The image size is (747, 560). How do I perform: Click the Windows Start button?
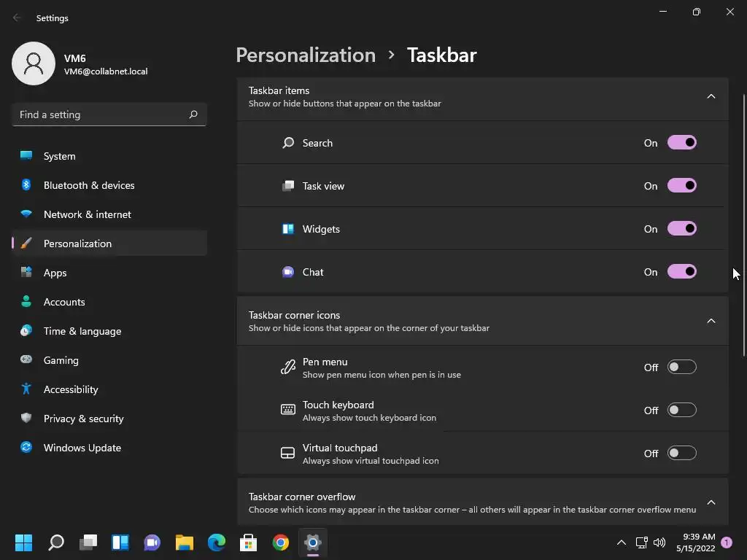coord(23,542)
